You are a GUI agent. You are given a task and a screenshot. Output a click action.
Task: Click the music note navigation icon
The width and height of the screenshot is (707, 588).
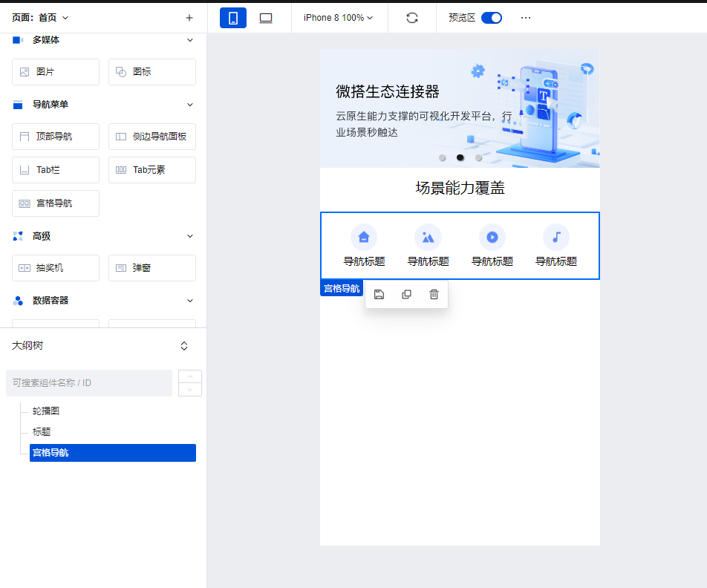point(556,237)
